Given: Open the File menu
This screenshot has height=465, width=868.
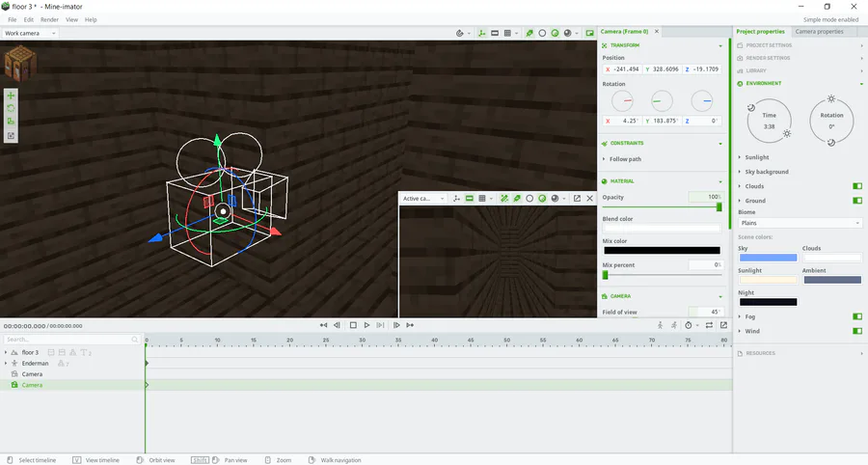Looking at the screenshot, I should coord(13,19).
